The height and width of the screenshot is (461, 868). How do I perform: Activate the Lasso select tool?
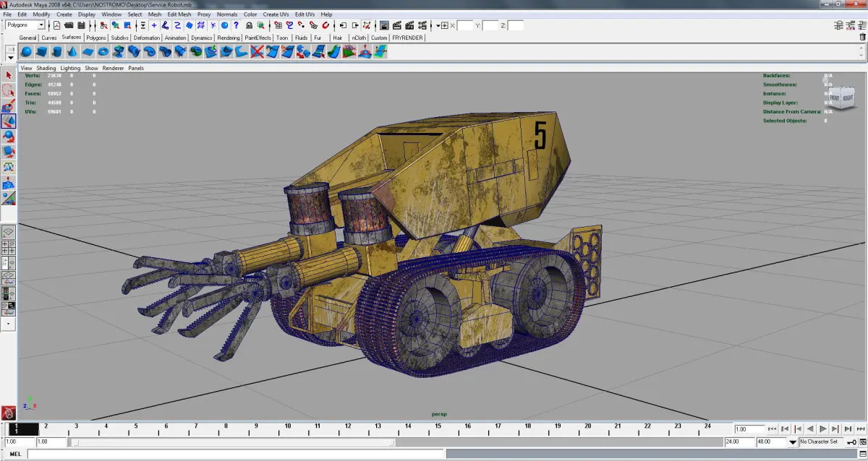[x=9, y=90]
